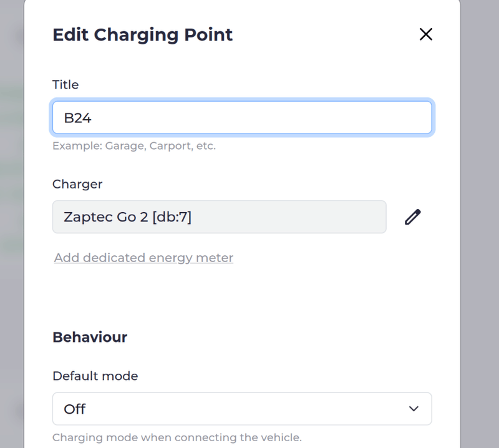Close the Edit Charging Point dialog
The width and height of the screenshot is (499, 448).
tap(426, 34)
